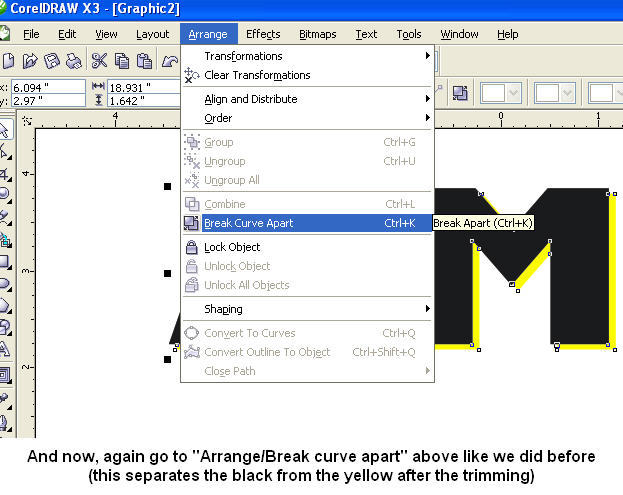Click the Paste clipboard icon

click(x=144, y=61)
